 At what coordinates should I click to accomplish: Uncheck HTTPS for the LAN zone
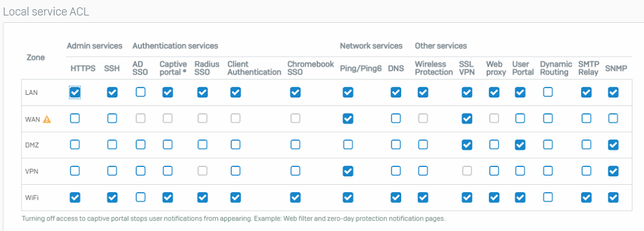[75, 92]
